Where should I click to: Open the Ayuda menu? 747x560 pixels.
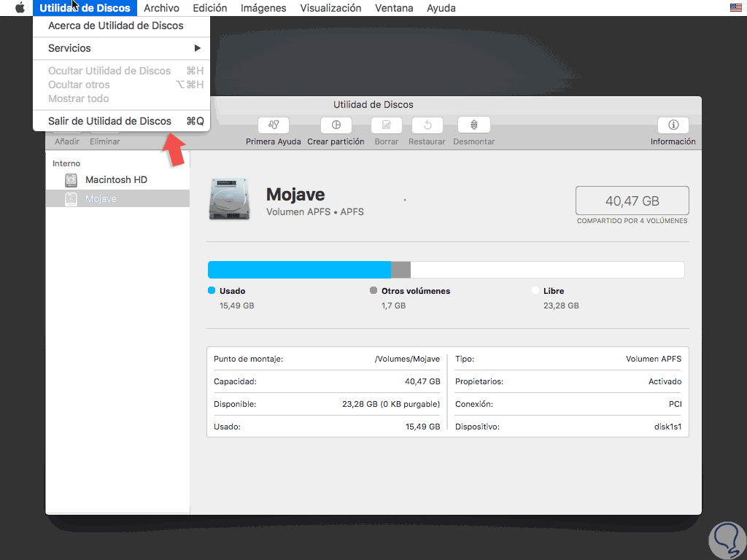click(441, 8)
